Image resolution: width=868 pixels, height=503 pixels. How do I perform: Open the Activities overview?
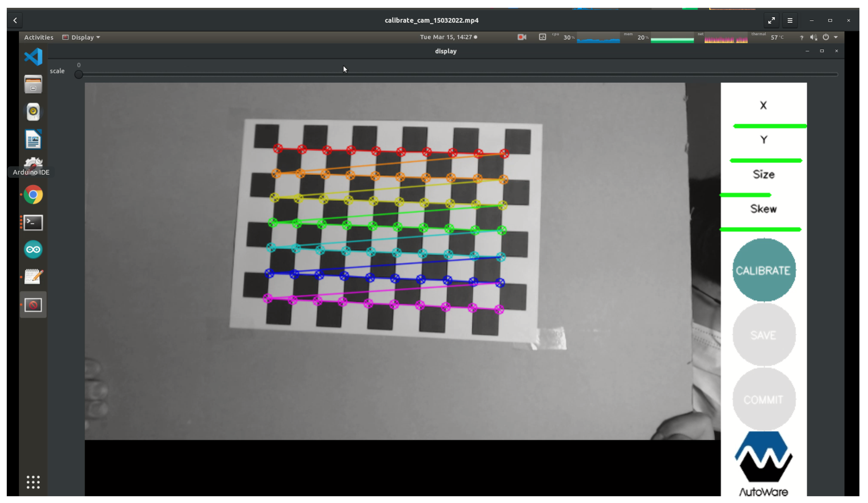tap(39, 37)
